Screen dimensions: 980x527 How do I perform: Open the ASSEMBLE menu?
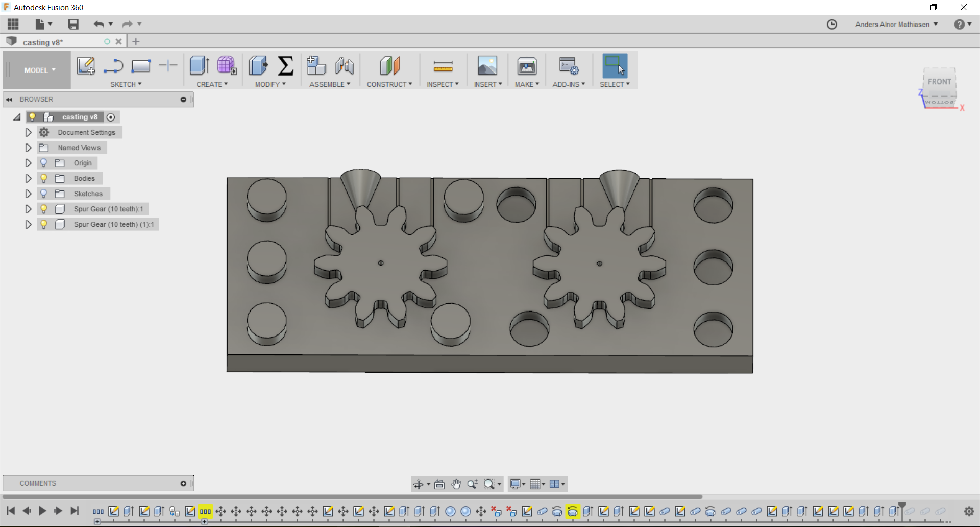pos(330,84)
